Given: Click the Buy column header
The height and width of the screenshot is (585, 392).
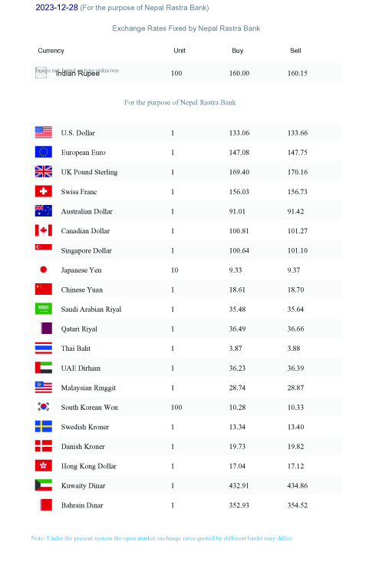Looking at the screenshot, I should 237,51.
